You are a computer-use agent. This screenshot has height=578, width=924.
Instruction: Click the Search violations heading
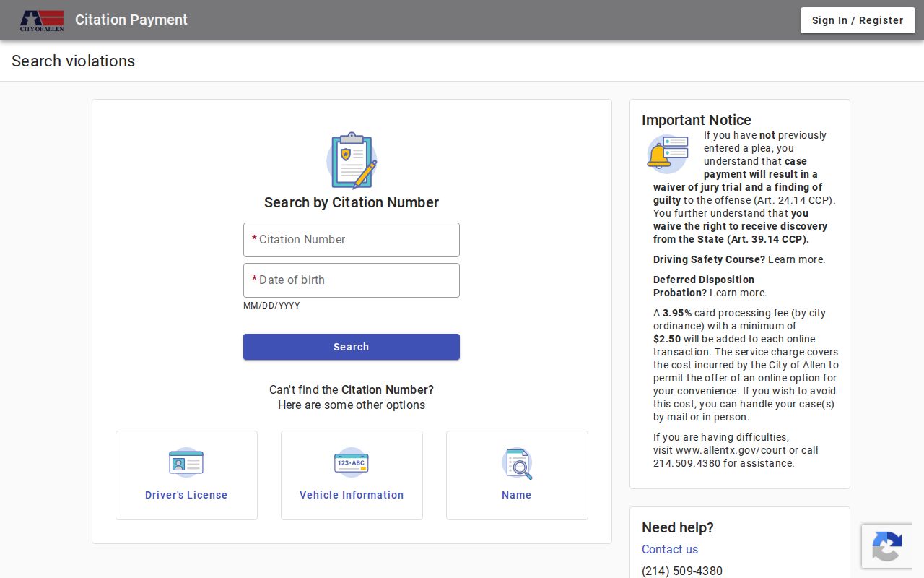pos(74,61)
